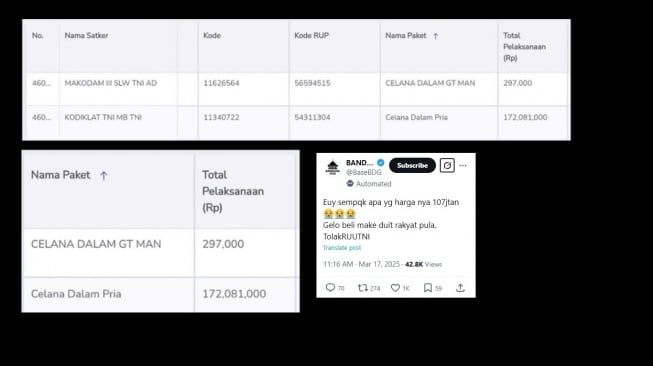Click the Translate post link
The height and width of the screenshot is (366, 653).
[342, 247]
